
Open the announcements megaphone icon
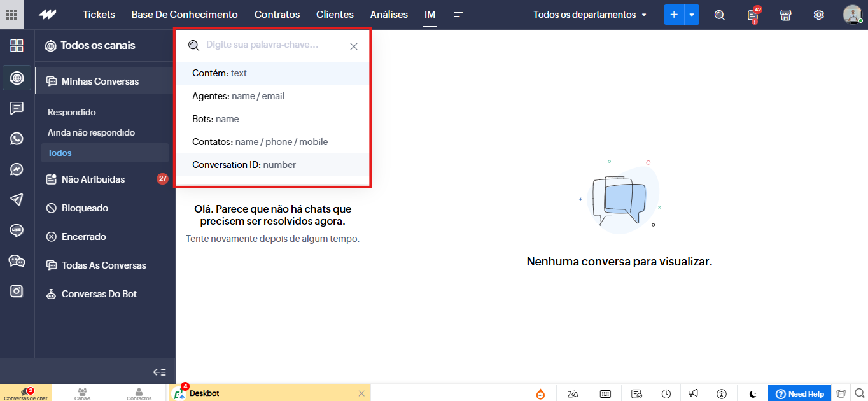point(694,394)
